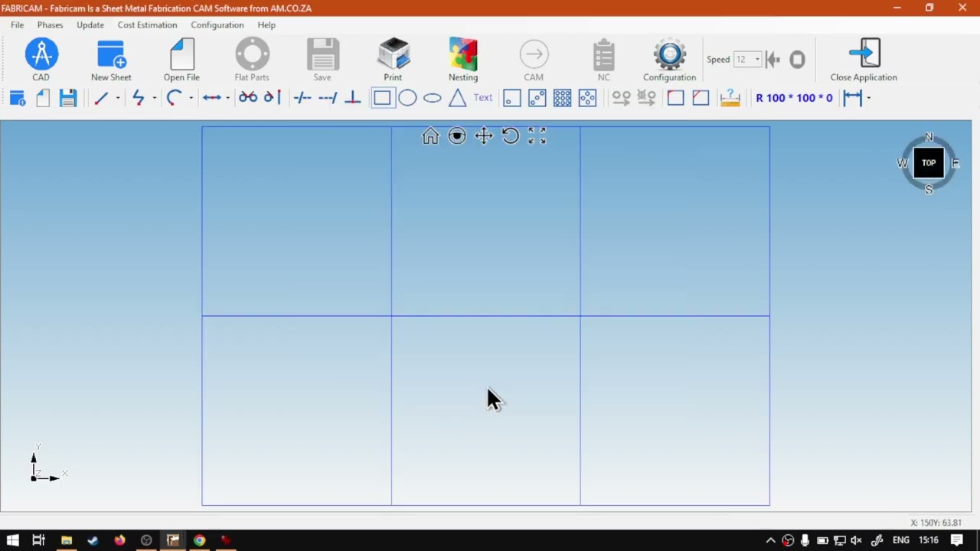Click the blue new drawing icon with plus badge
The height and width of the screenshot is (551, 980).
point(18,98)
